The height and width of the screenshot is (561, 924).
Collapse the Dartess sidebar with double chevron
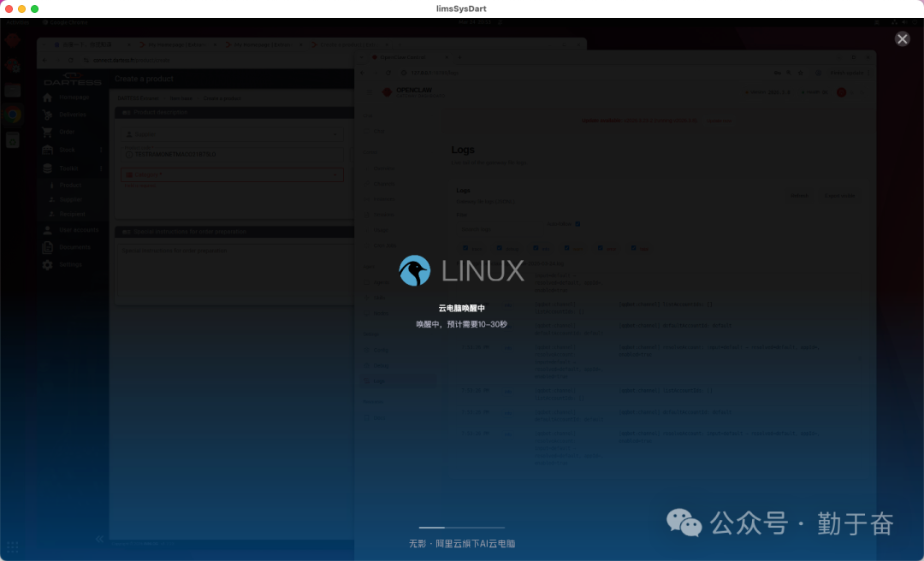pyautogui.click(x=99, y=539)
